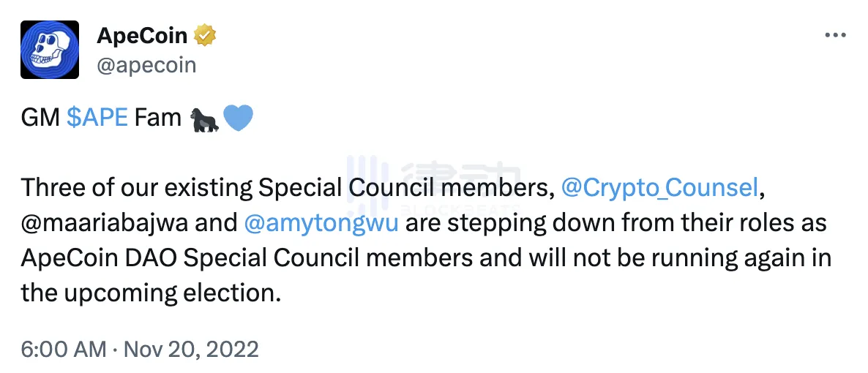868x373 pixels.
Task: Open the $APE cashtag link
Action: tap(97, 118)
